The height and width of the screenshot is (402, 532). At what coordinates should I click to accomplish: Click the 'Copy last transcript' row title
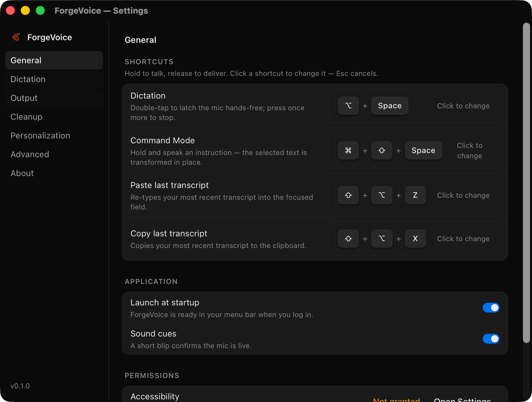tap(169, 234)
